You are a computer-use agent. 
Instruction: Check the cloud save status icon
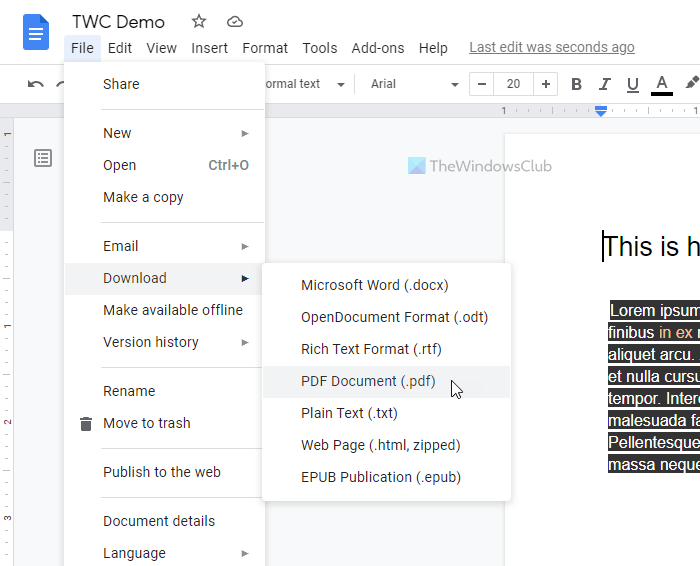[x=235, y=21]
